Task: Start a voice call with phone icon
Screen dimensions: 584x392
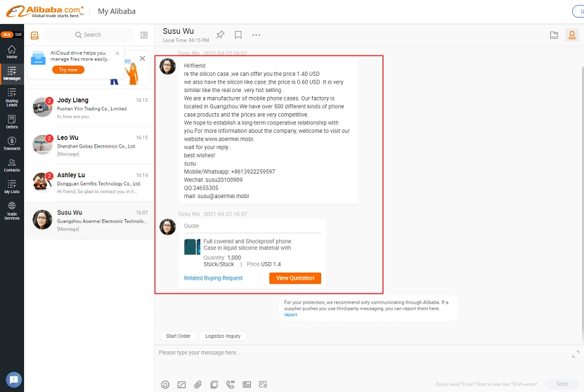Action: pyautogui.click(x=230, y=384)
